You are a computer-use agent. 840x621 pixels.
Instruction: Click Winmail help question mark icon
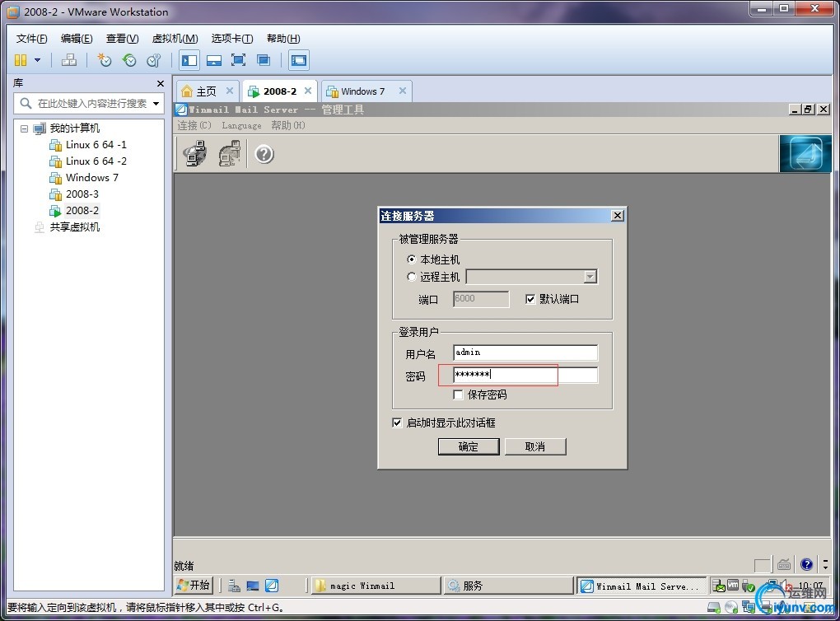pos(264,154)
